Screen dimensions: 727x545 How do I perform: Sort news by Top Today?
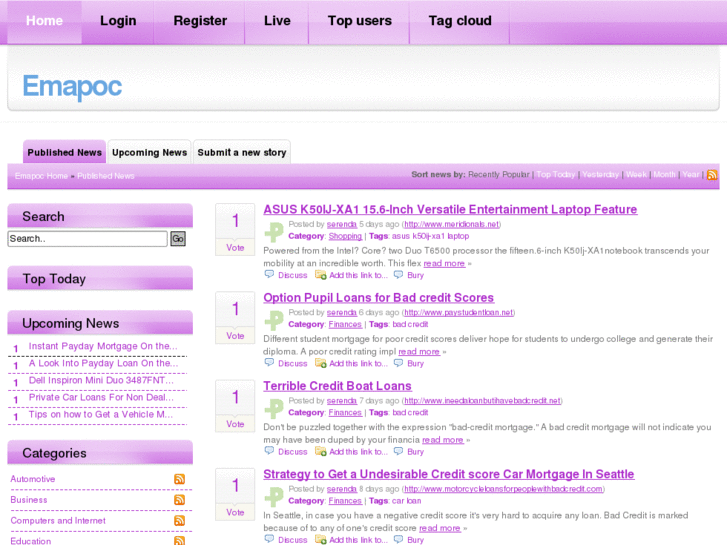(x=555, y=174)
